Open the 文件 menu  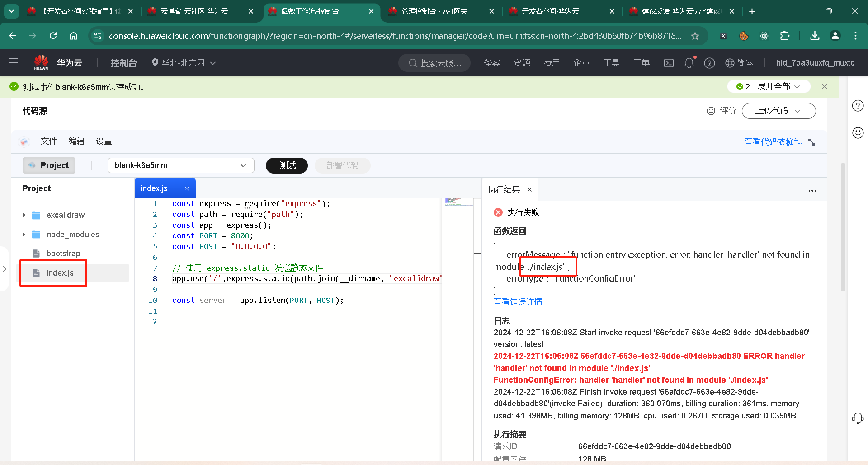click(x=48, y=141)
